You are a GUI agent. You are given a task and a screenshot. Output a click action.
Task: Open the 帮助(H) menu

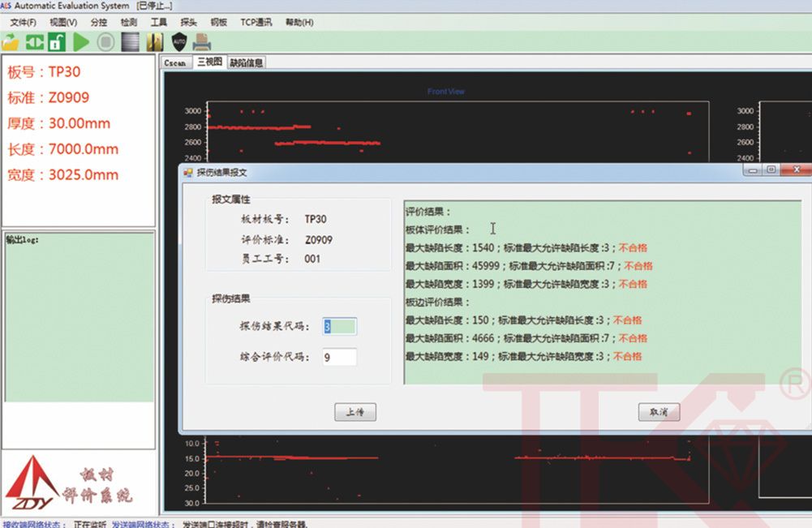pyautogui.click(x=299, y=22)
